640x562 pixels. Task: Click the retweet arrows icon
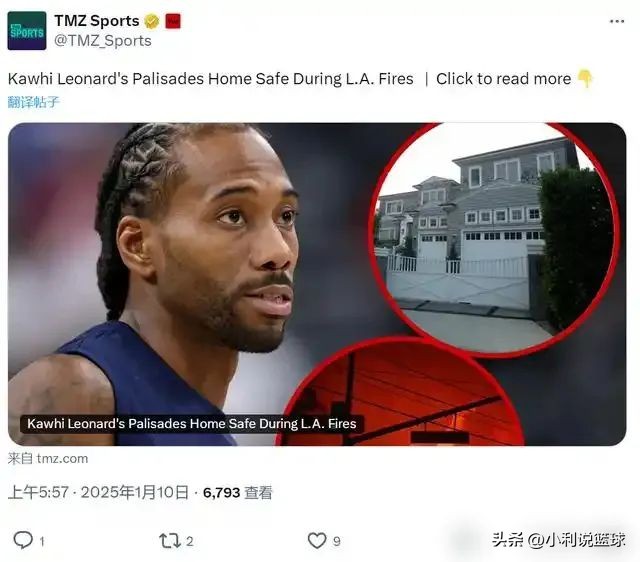170,541
